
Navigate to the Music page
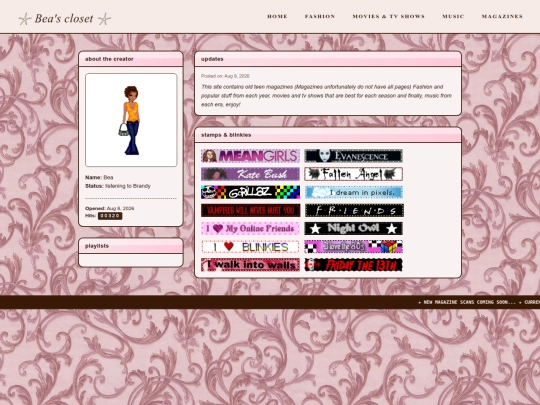[x=453, y=16]
